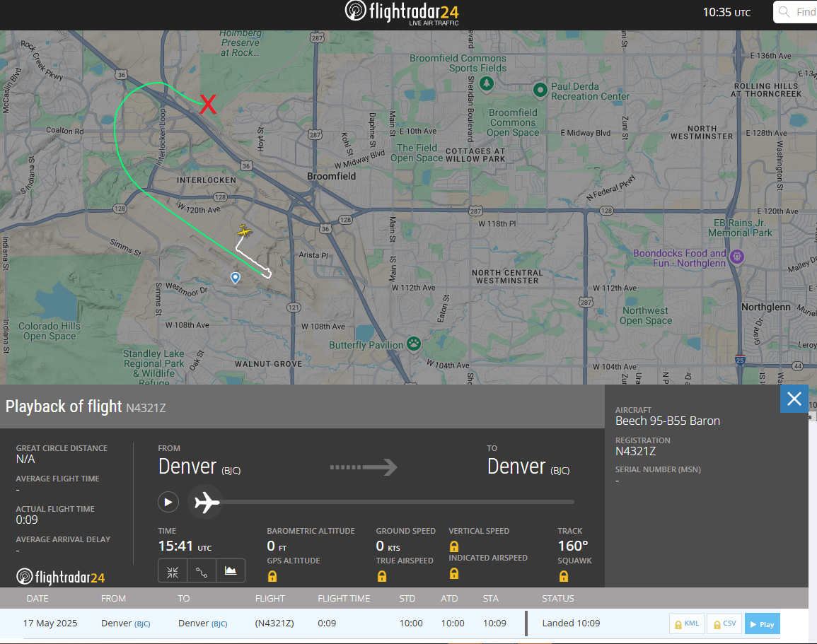Click the search magnifier icon beside Find
Viewport: 817px width, 644px height.
[784, 12]
